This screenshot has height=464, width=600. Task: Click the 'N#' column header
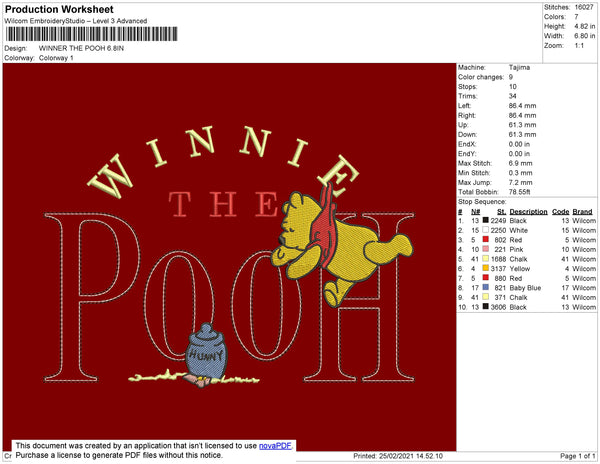coord(475,212)
